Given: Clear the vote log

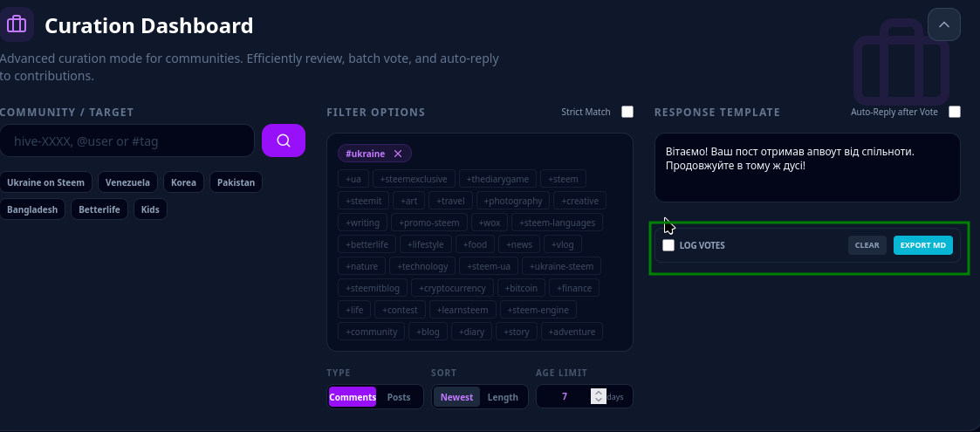Looking at the screenshot, I should (x=867, y=245).
